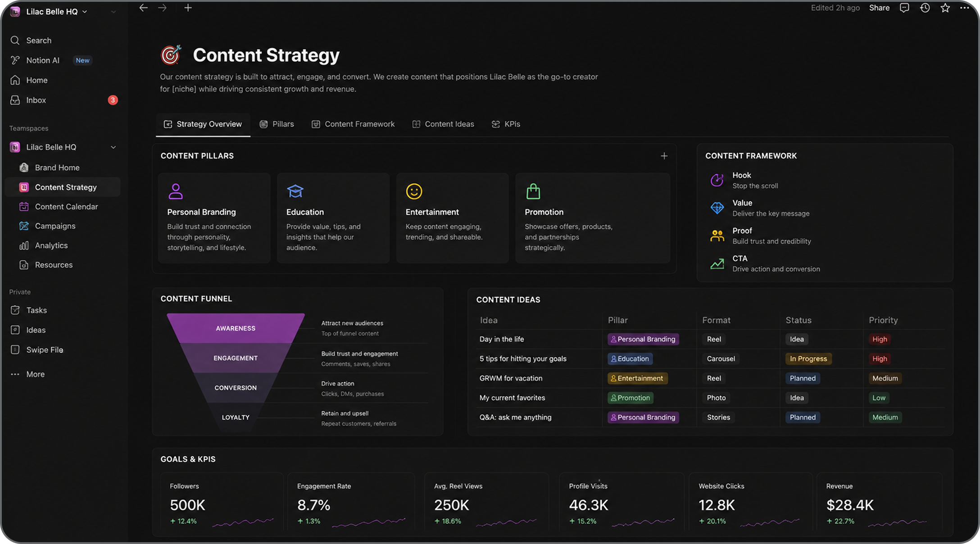Click the Brand Home page icon

24,167
